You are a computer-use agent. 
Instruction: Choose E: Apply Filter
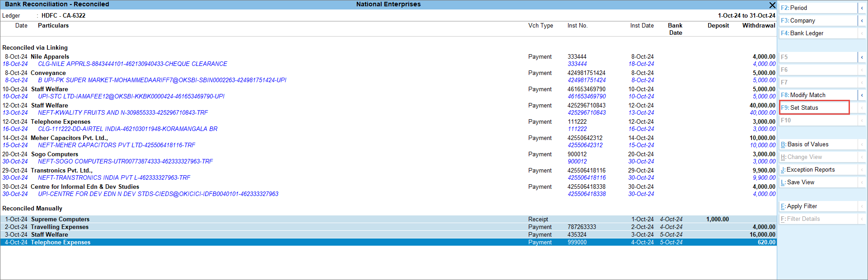point(818,206)
